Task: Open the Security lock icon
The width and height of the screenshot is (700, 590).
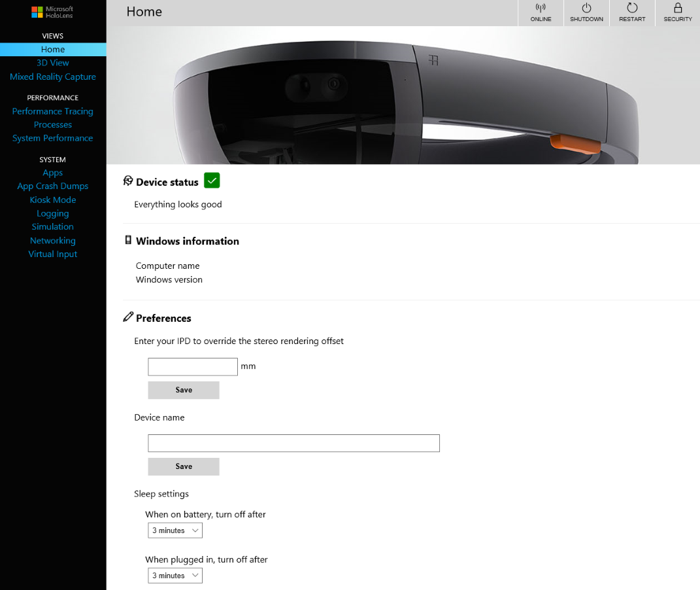Action: tap(678, 8)
